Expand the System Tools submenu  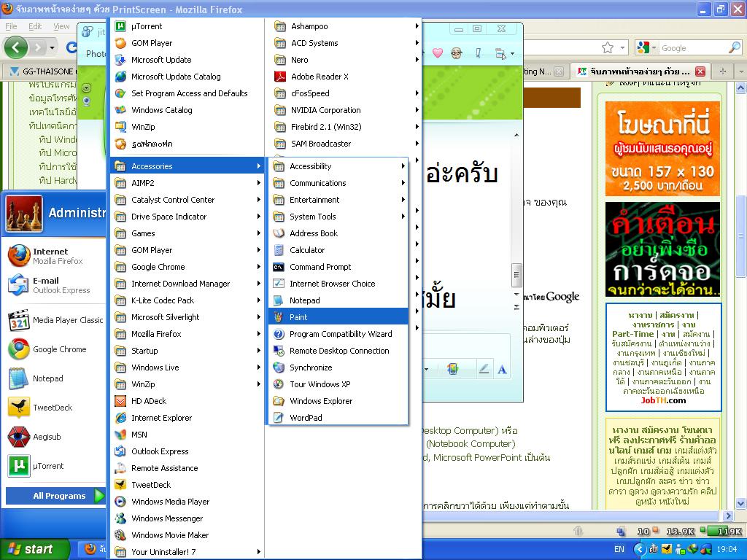click(x=338, y=217)
